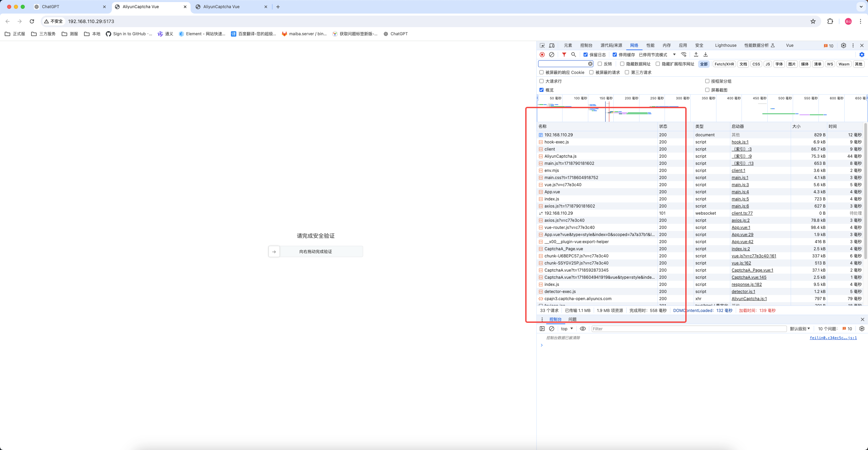Toggle the network filter funnel icon
868x450 pixels.
click(564, 55)
